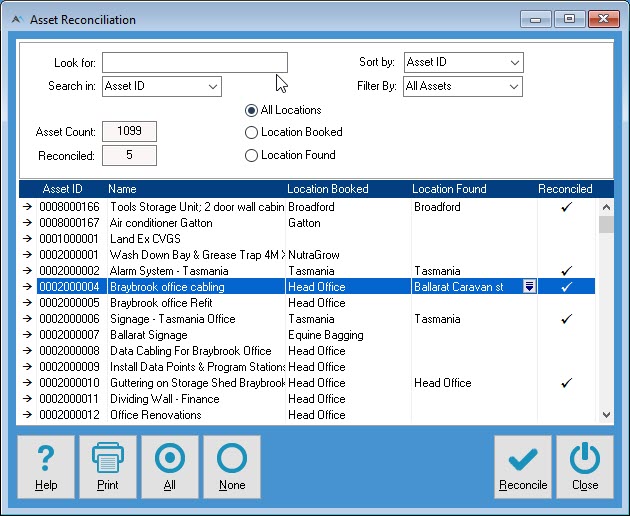Open Location Found dropdown for Braybrook office cabling
This screenshot has height=516, width=630.
pos(529,287)
